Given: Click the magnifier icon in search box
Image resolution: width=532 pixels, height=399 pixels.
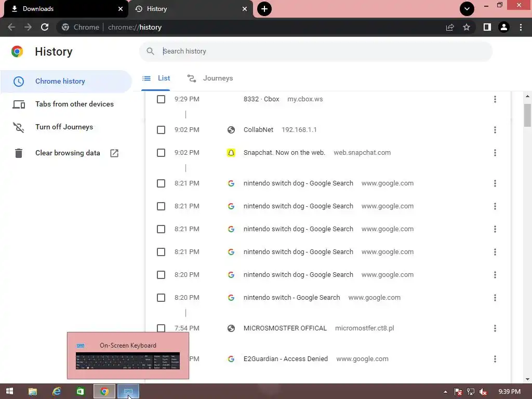Looking at the screenshot, I should (150, 51).
